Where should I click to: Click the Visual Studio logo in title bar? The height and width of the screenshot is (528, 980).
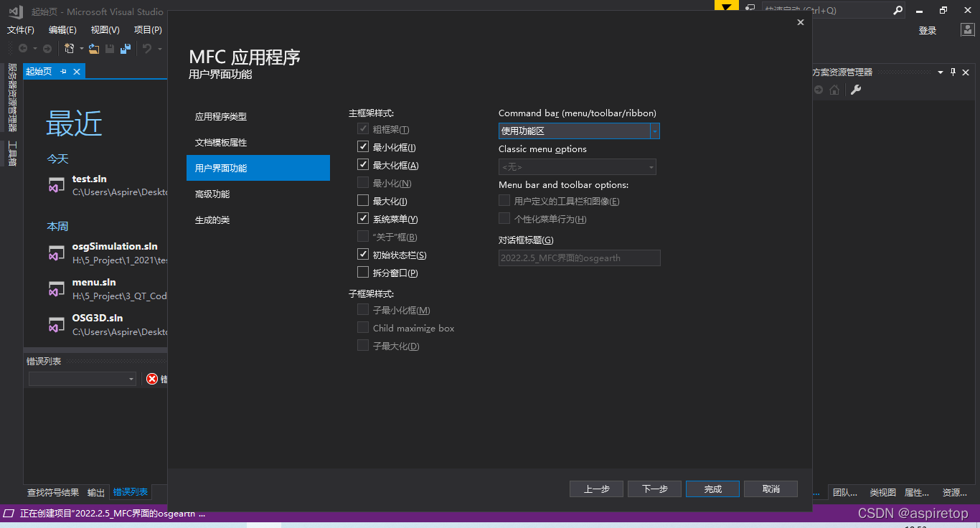point(16,11)
